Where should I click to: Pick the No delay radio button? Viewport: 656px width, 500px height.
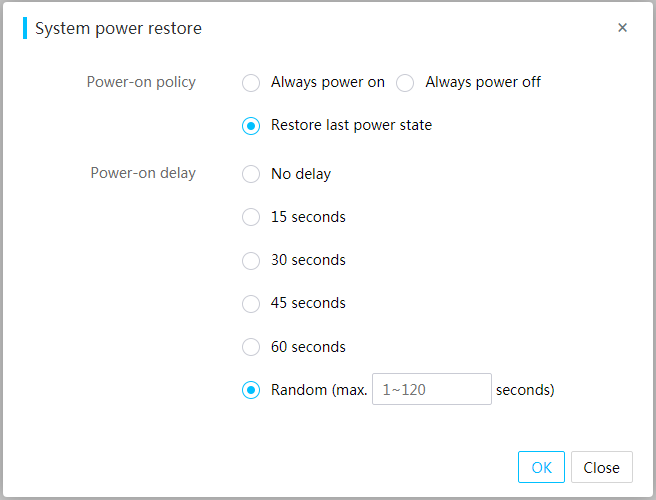click(x=251, y=174)
